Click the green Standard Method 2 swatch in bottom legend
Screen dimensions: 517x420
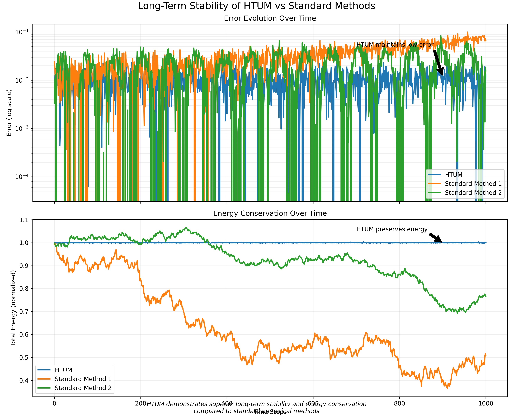(44, 388)
